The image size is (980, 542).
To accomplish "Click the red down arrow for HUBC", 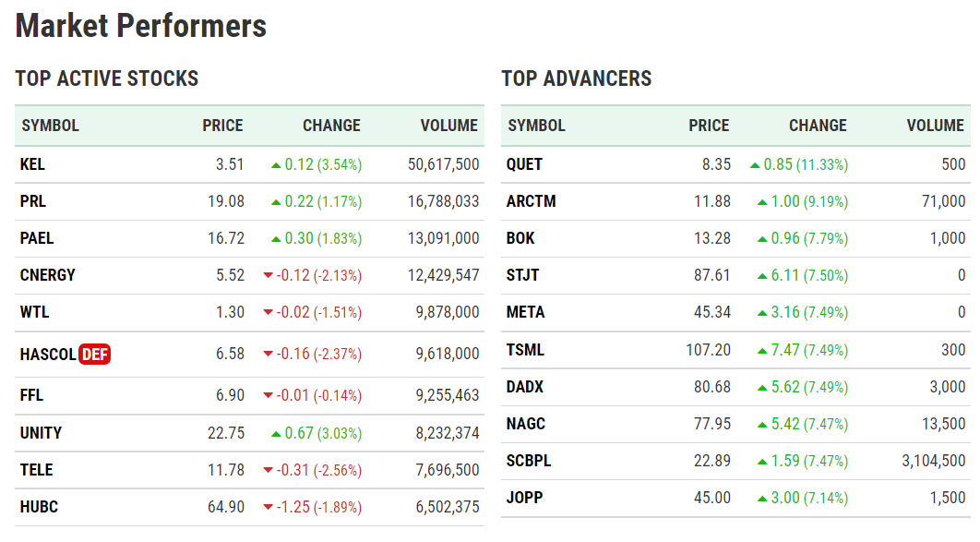I will [x=268, y=507].
